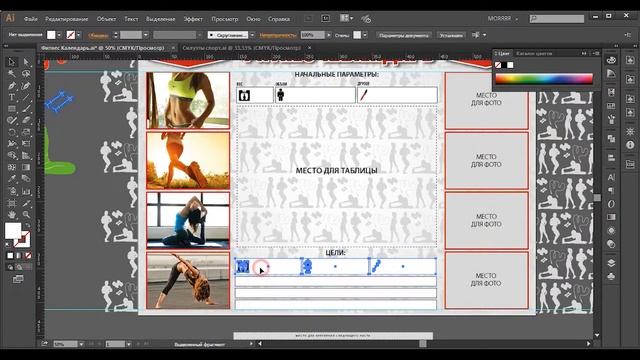Select the Pen tool
The width and height of the screenshot is (640, 360).
[x=11, y=85]
